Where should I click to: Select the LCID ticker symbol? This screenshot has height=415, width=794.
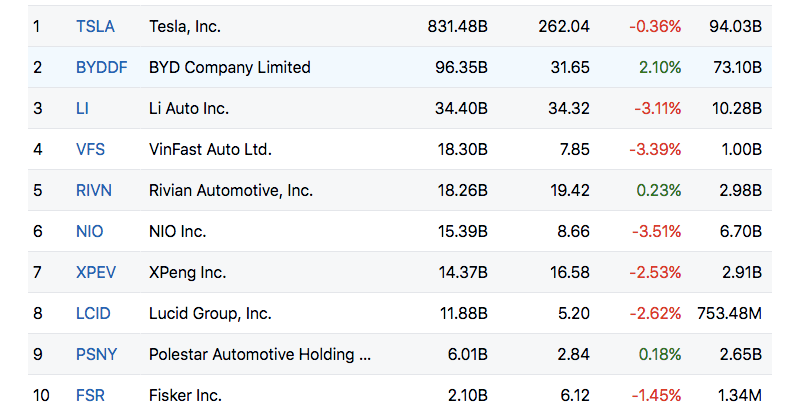click(93, 313)
